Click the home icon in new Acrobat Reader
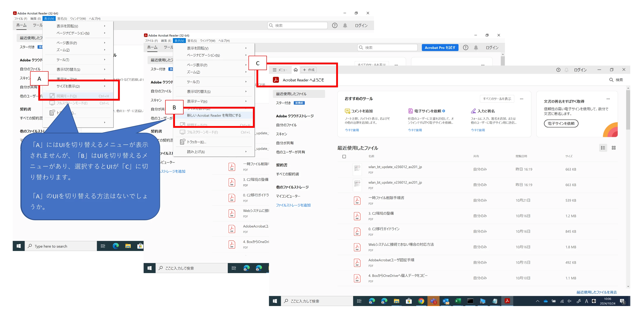The image size is (644, 312). (295, 70)
